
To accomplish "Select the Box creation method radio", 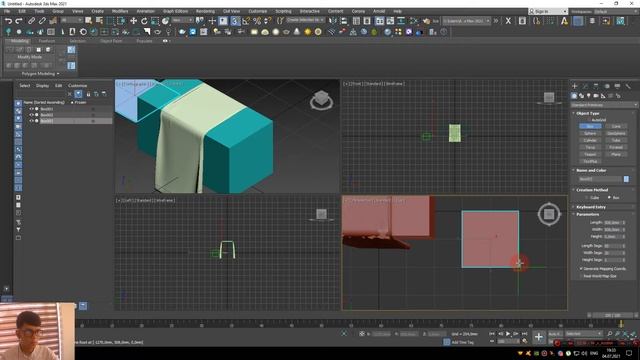I will [x=609, y=198].
